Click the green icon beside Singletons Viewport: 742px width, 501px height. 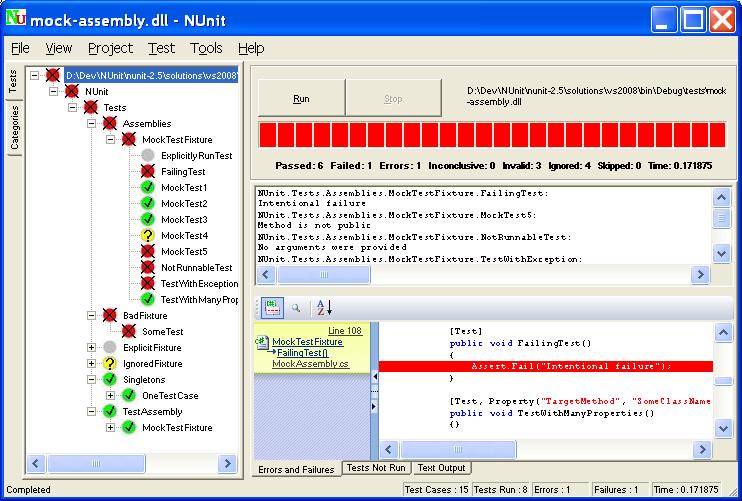110,379
